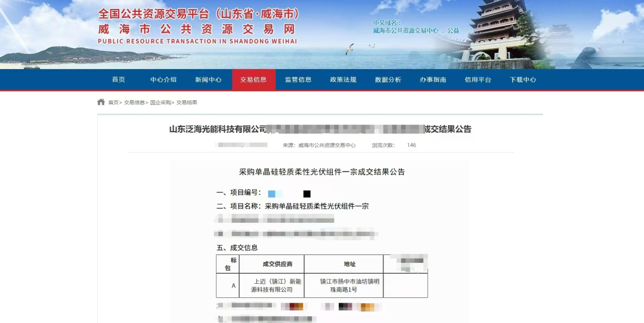Click the 标包 table header cell
The height and width of the screenshot is (323, 644).
228,264
